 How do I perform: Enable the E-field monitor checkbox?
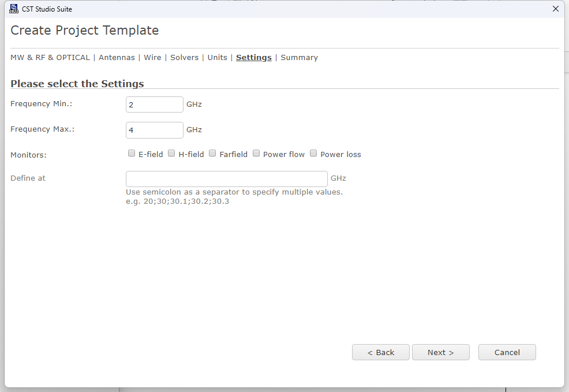[132, 153]
